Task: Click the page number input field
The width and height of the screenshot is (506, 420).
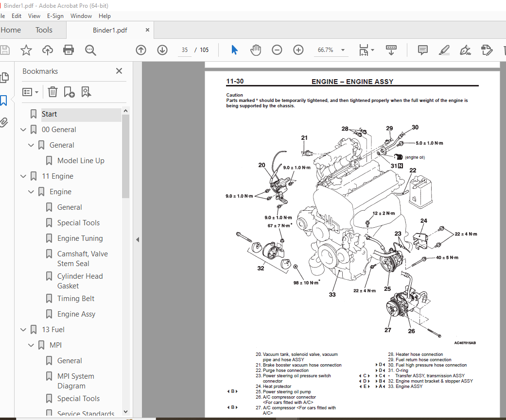Action: click(x=185, y=50)
